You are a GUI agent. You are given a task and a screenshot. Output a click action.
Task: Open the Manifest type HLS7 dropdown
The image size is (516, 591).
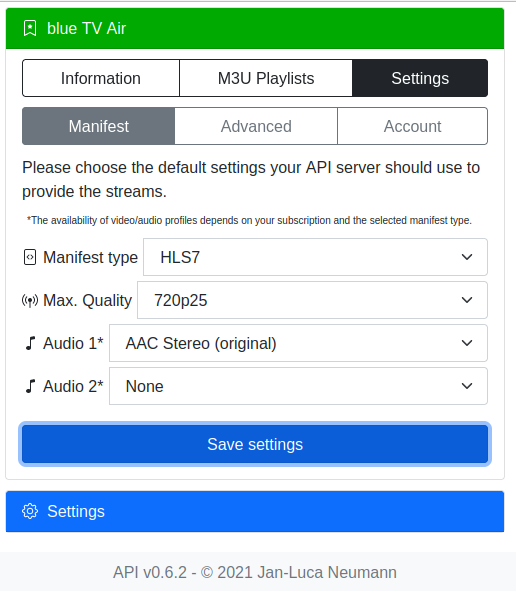[x=315, y=257]
